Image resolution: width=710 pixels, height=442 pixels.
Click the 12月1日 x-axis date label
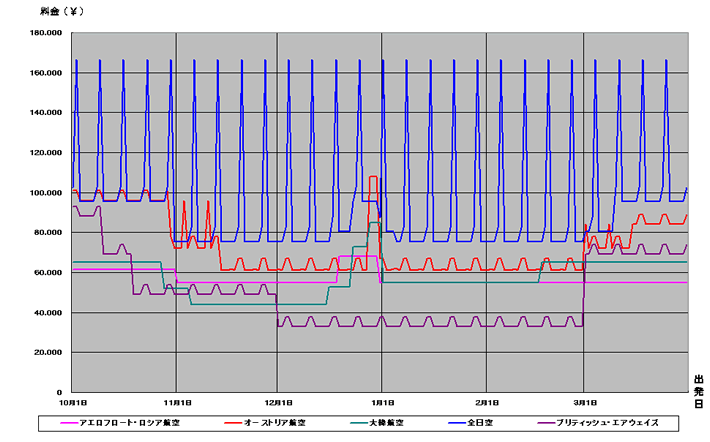point(278,403)
